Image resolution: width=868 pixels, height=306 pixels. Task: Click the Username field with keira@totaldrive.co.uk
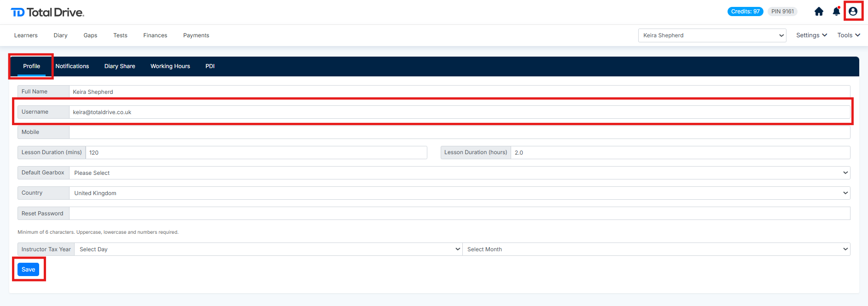pos(460,112)
